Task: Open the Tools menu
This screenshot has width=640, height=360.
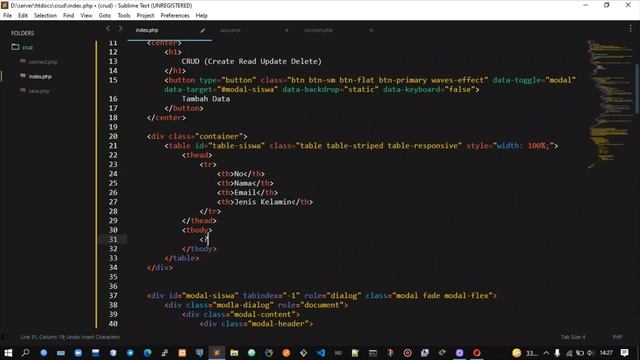Action: pyautogui.click(x=124, y=16)
